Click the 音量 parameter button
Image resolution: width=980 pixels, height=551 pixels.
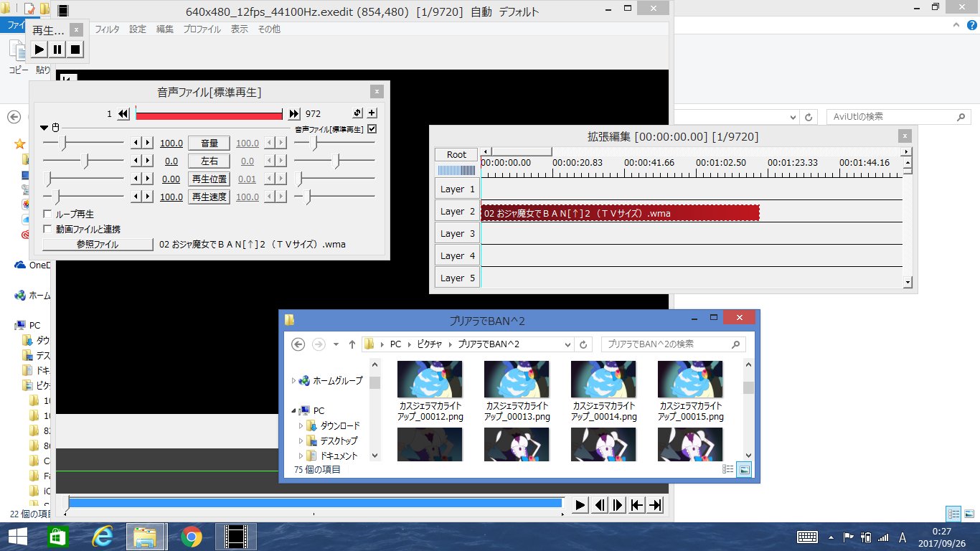[x=209, y=143]
